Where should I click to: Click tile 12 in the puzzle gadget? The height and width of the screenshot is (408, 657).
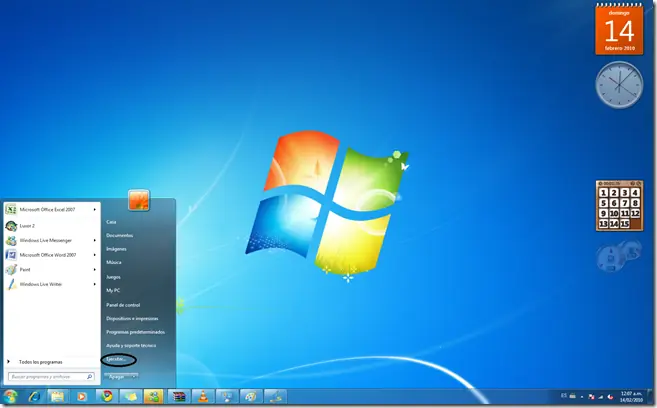tap(635, 214)
